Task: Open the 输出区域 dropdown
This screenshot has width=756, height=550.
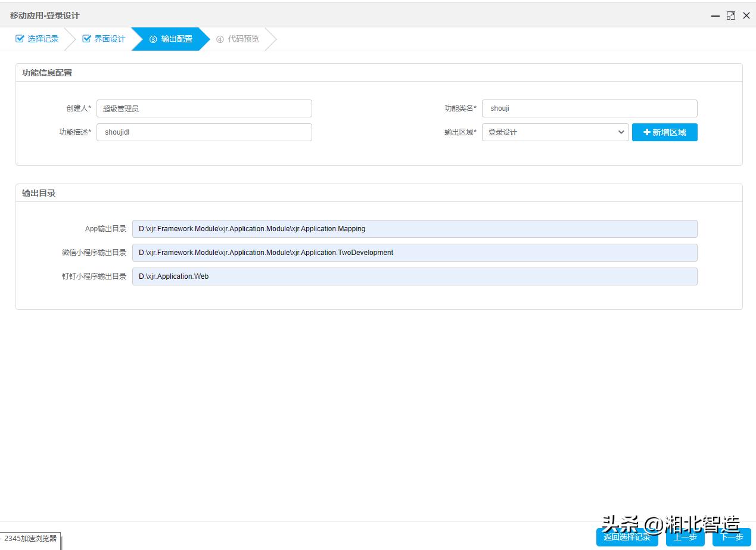Action: click(x=554, y=132)
